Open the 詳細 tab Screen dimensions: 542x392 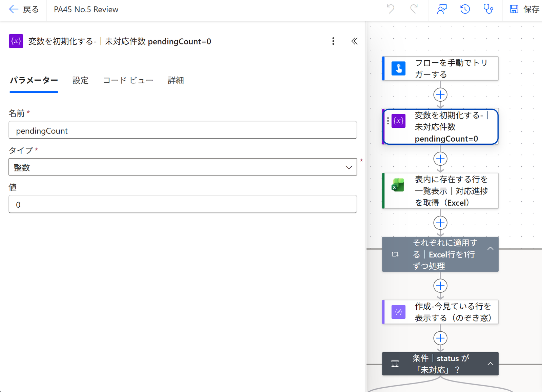point(176,80)
